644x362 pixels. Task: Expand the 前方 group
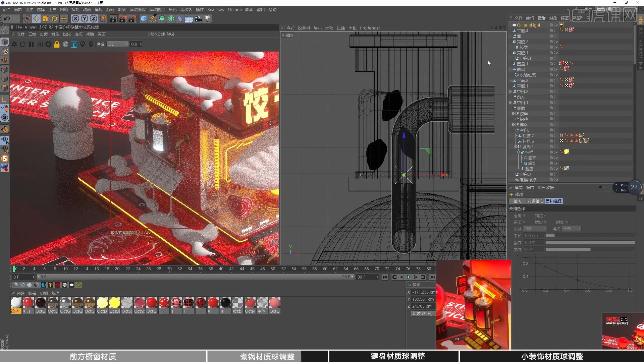pyautogui.click(x=510, y=97)
